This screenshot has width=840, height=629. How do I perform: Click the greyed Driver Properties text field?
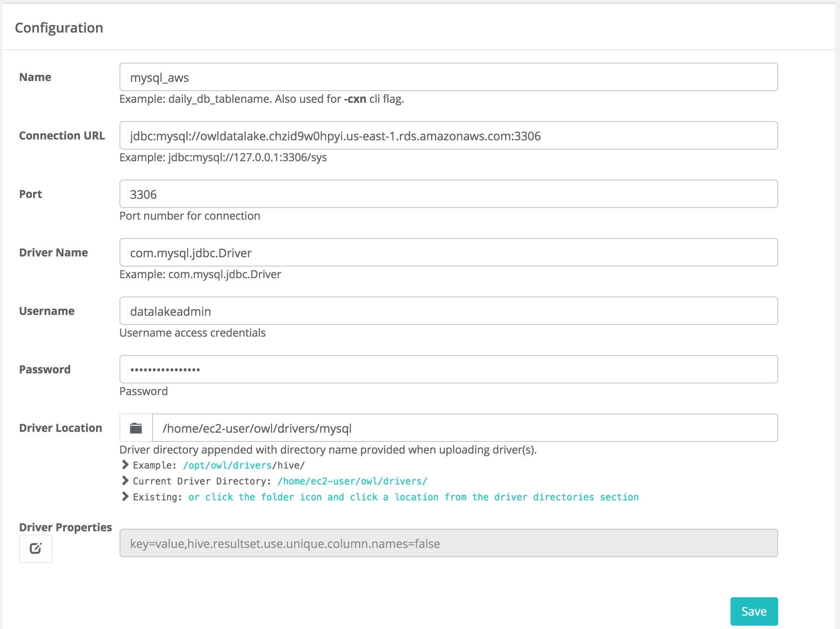click(448, 543)
